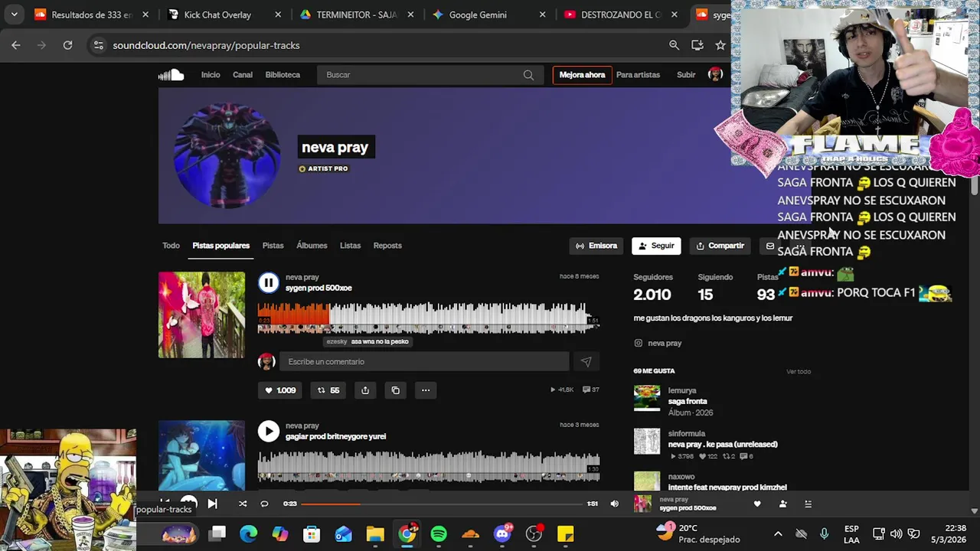Click the SoundCloud logo in header
Image resolution: width=980 pixels, height=551 pixels.
point(171,74)
